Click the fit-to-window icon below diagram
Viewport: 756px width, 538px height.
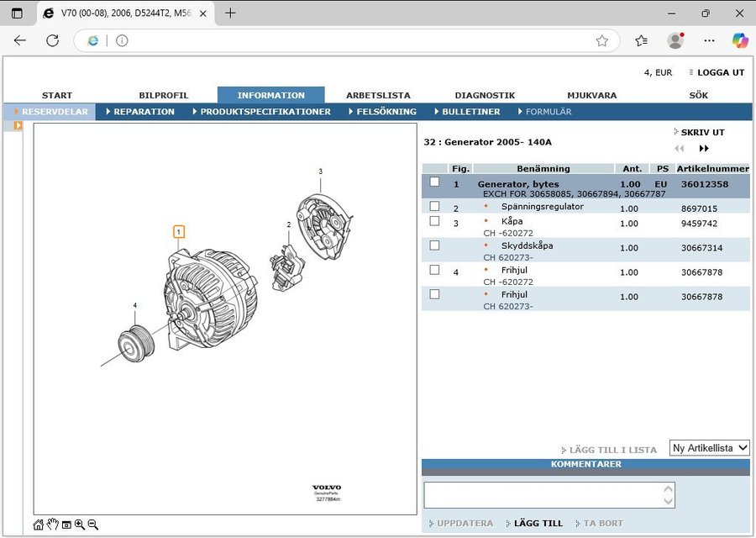coord(66,525)
